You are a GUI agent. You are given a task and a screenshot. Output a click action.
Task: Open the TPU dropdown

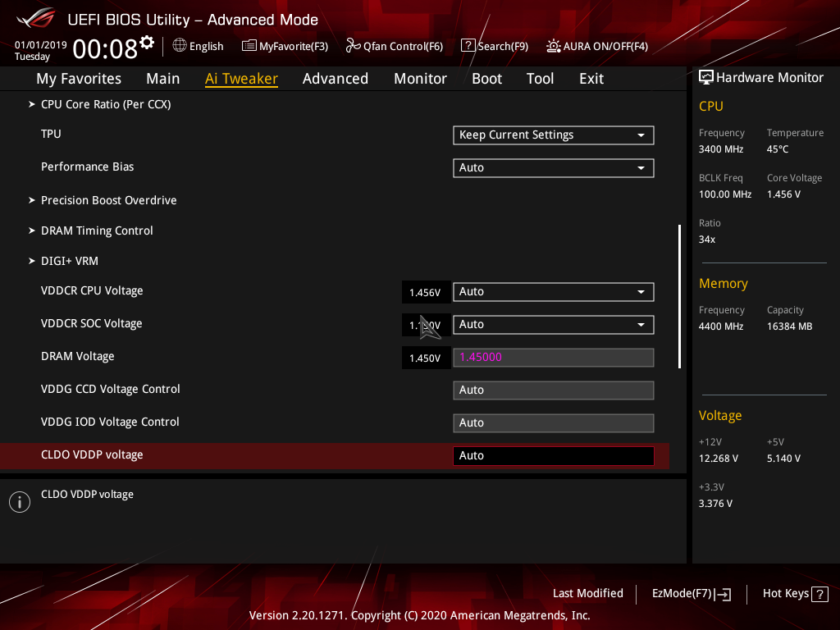pos(554,135)
